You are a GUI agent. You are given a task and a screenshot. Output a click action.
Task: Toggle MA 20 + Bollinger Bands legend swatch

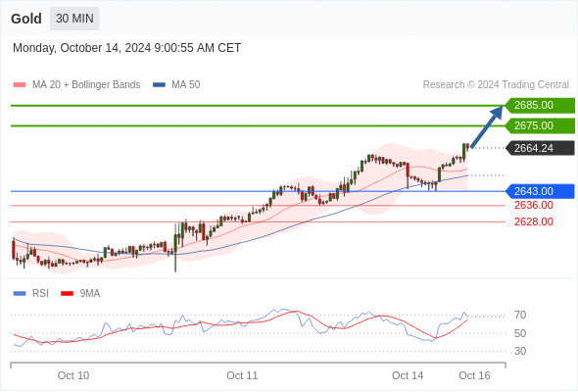point(20,85)
